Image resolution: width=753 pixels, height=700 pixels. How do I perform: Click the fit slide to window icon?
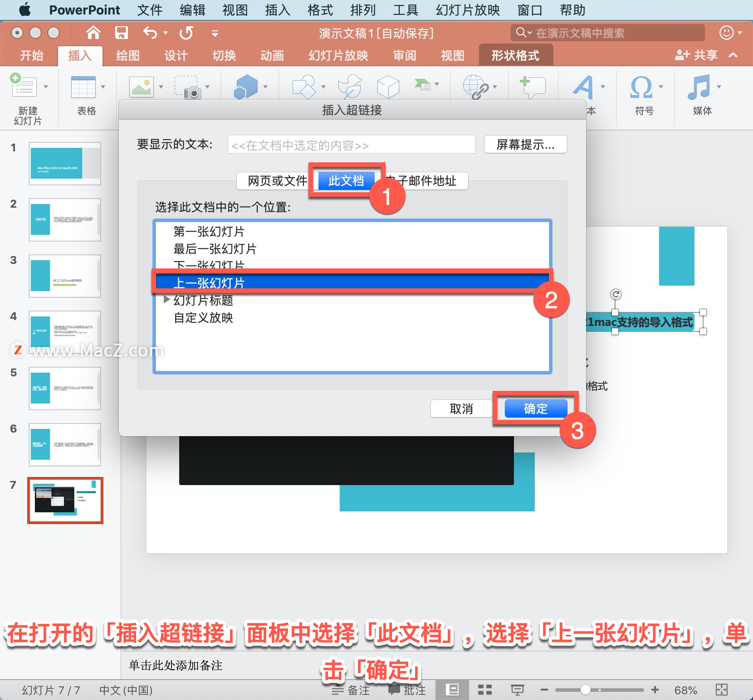(721, 690)
